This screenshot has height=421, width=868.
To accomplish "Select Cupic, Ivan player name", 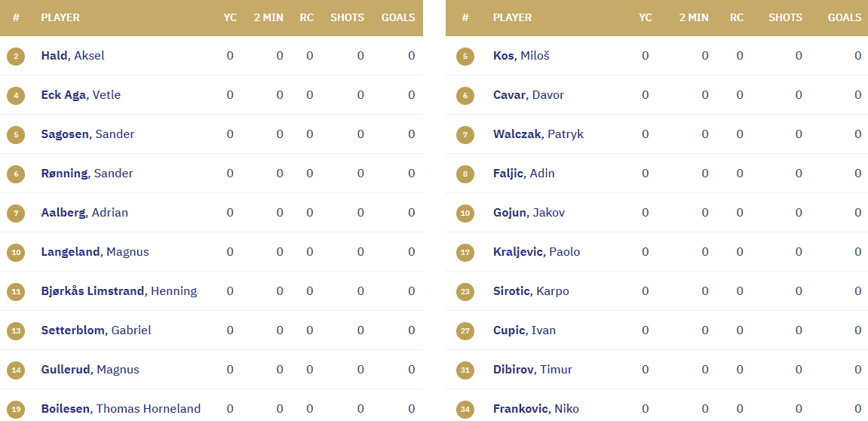I will point(524,330).
